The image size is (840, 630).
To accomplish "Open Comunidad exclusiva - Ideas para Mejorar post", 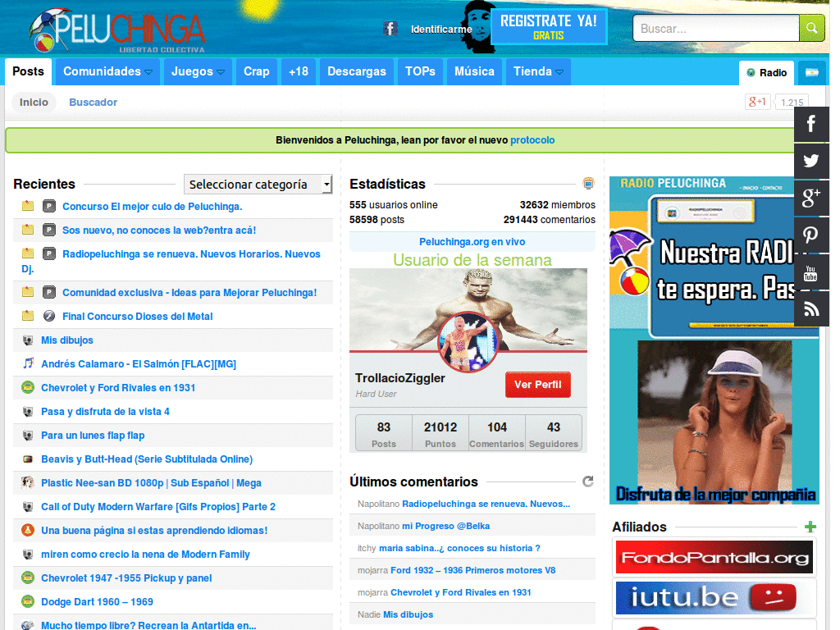I will point(189,293).
